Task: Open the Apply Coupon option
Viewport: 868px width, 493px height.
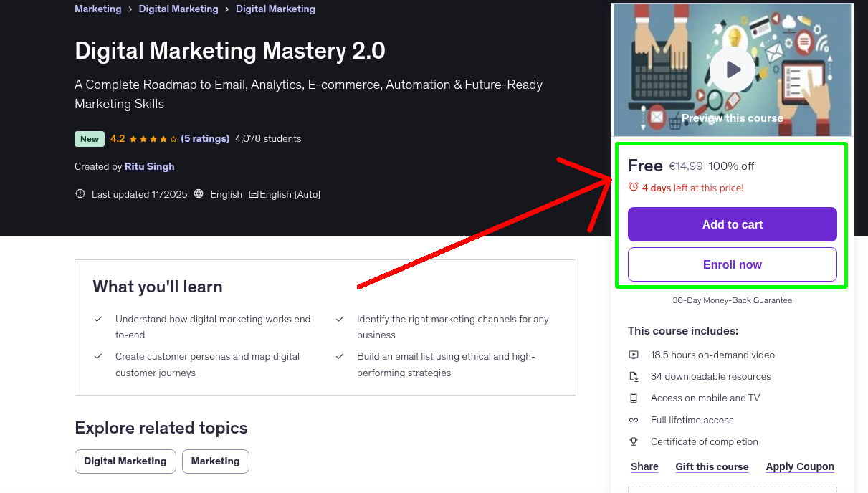Action: (800, 466)
